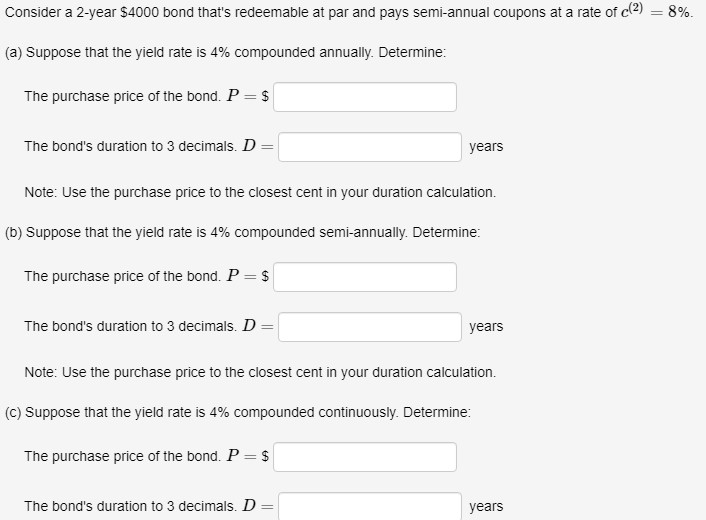Click the part (a) purchase price input field
This screenshot has width=706, height=520.
(365, 97)
